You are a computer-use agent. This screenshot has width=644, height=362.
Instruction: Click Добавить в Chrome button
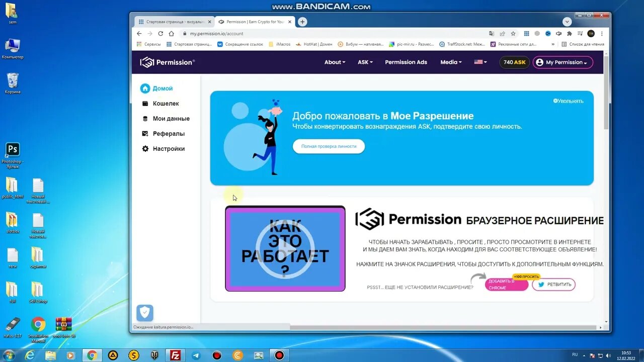point(506,285)
